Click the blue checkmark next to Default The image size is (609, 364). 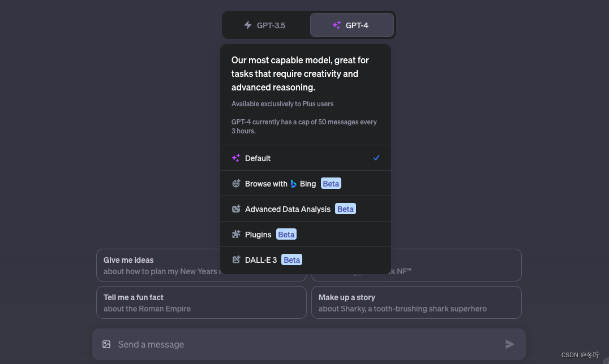click(x=376, y=158)
